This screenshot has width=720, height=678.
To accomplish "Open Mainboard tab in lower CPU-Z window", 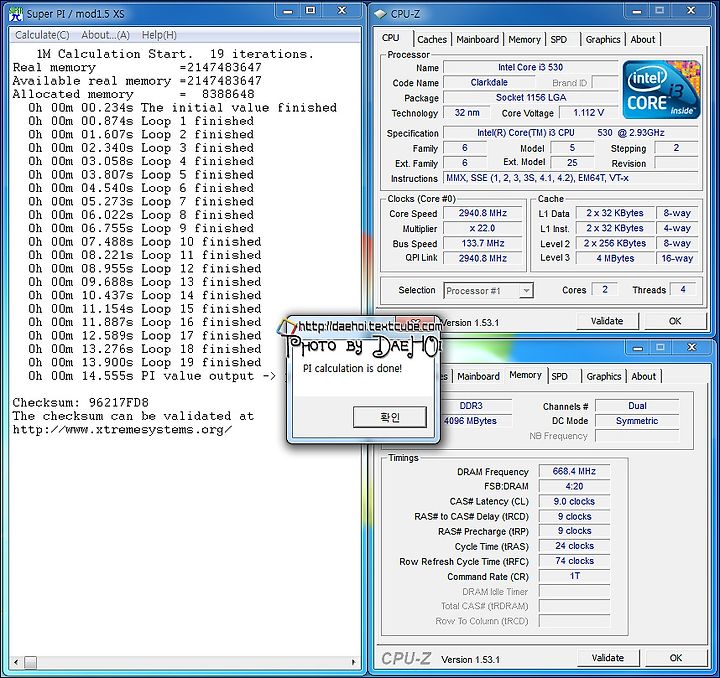I will coord(478,376).
